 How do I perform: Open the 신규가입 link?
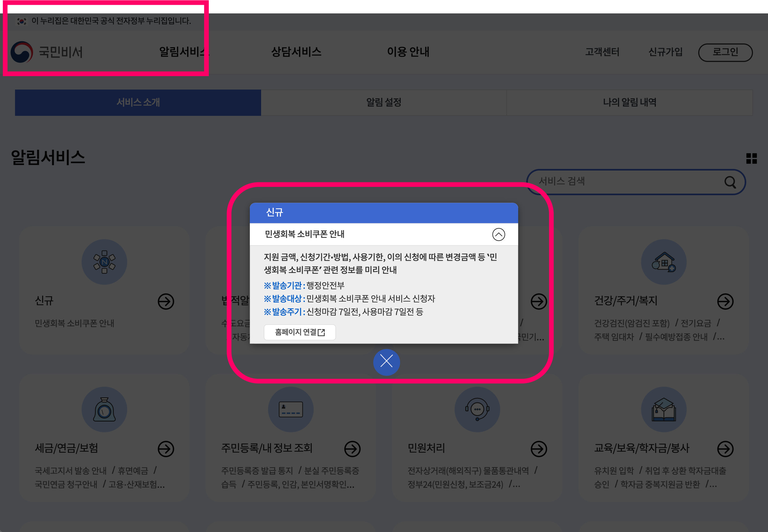665,52
